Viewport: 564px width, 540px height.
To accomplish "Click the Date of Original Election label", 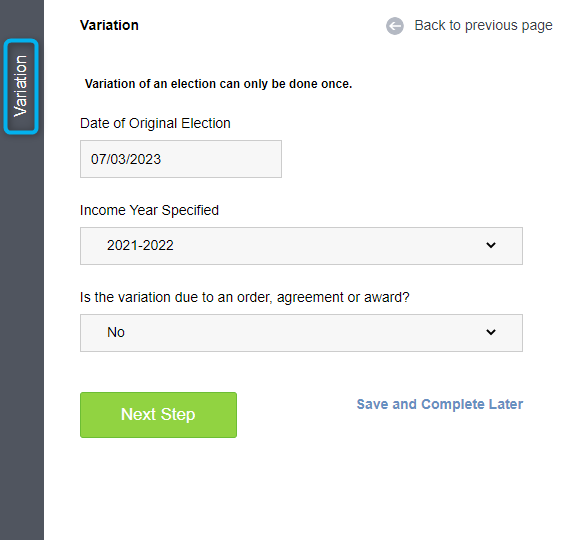I will click(155, 123).
